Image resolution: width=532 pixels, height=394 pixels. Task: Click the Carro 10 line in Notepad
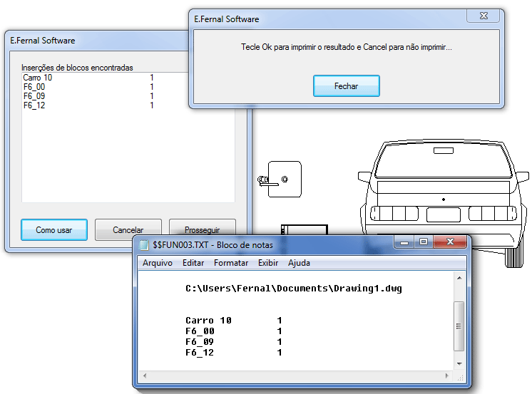click(x=234, y=321)
